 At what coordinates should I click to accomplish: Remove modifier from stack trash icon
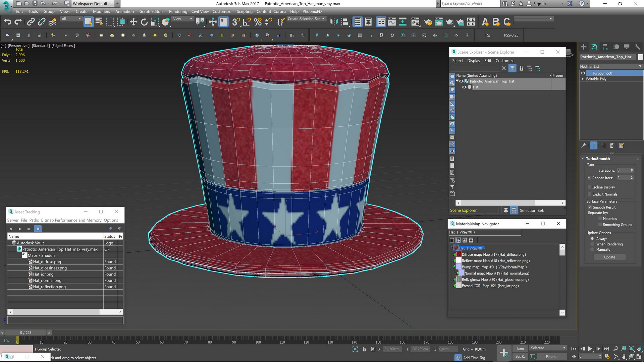pyautogui.click(x=612, y=145)
